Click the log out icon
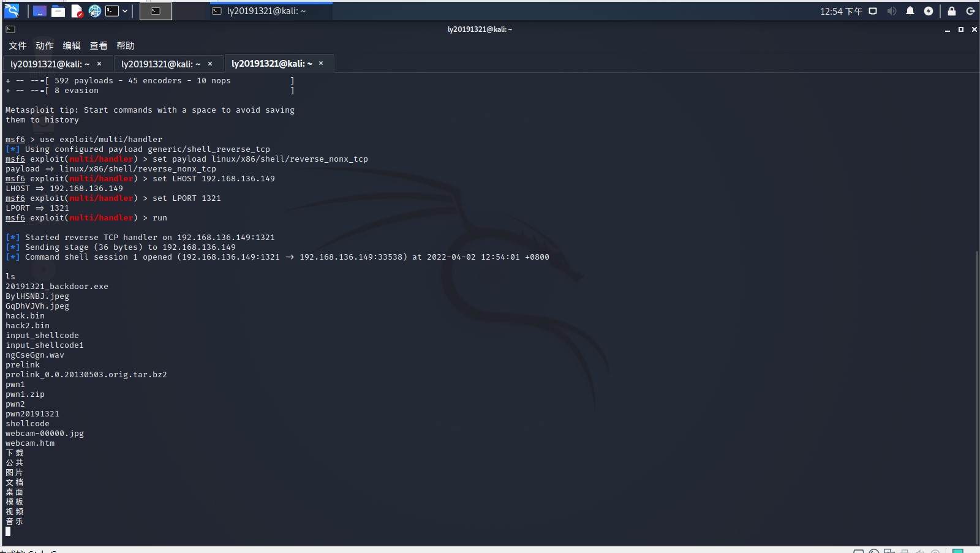This screenshot has height=553, width=980. (x=970, y=11)
